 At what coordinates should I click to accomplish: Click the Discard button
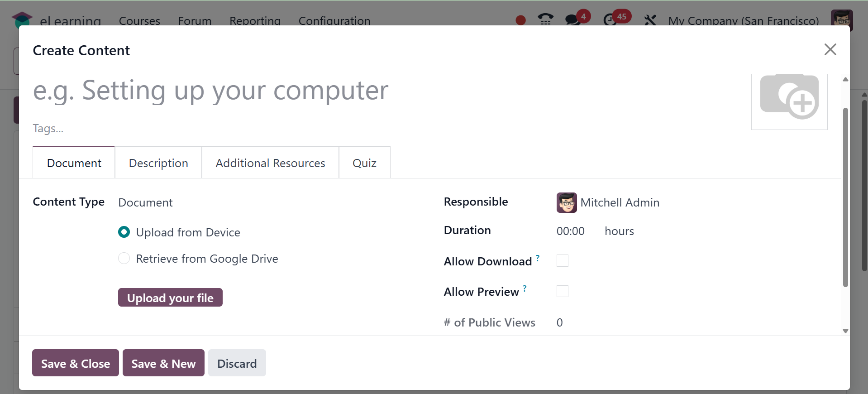pos(237,363)
